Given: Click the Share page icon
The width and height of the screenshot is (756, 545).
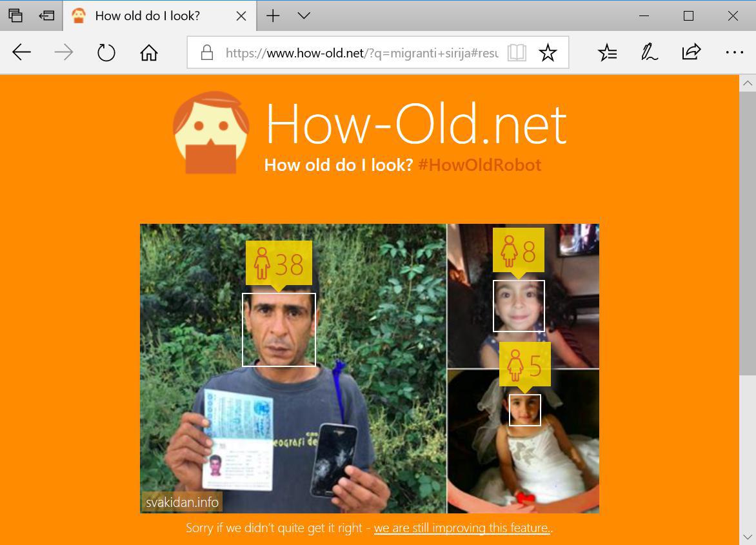Looking at the screenshot, I should coord(691,52).
